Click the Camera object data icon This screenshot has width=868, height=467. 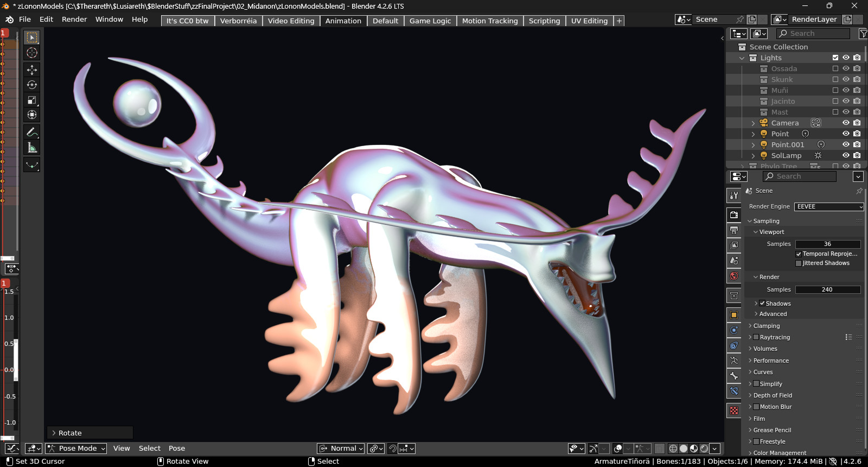(816, 123)
